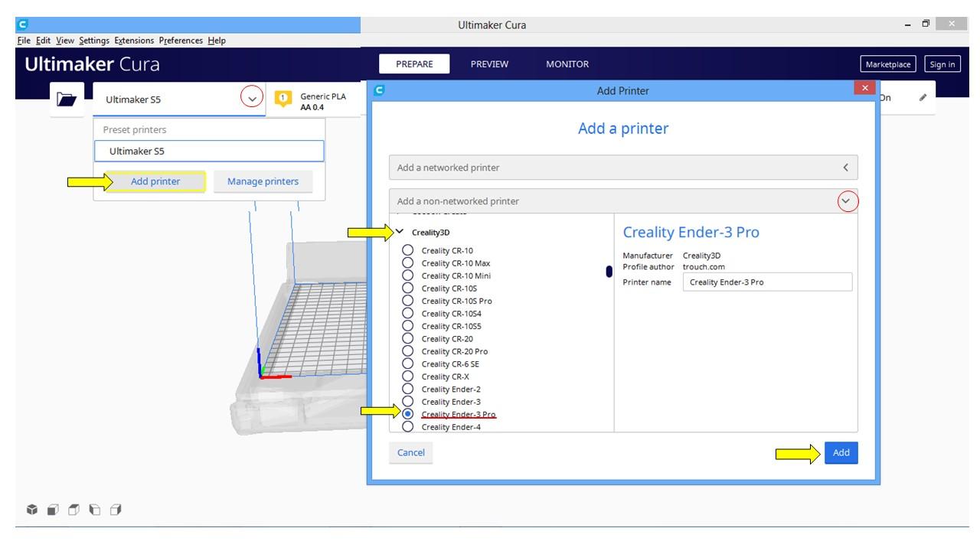
Task: Close the Add Printer dialog
Action: (864, 88)
